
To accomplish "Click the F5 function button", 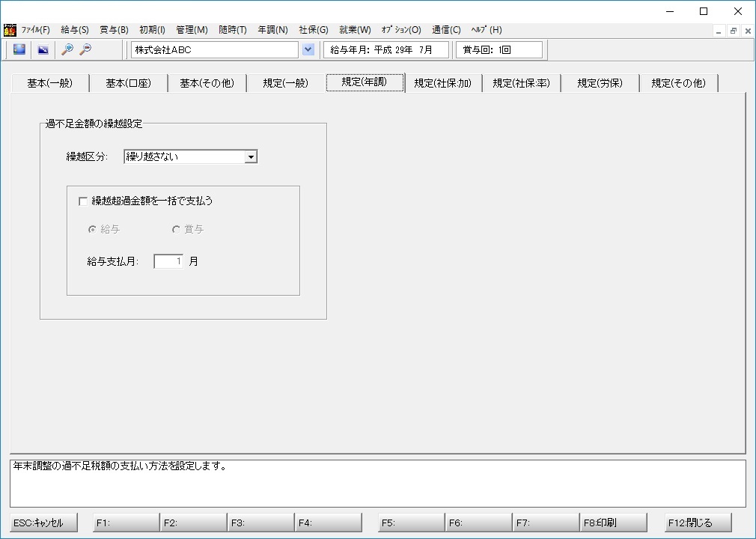I will (x=411, y=523).
